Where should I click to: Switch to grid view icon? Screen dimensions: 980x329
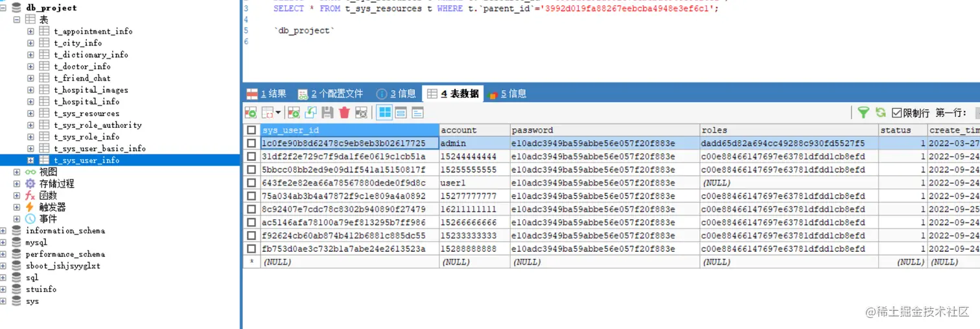point(385,112)
